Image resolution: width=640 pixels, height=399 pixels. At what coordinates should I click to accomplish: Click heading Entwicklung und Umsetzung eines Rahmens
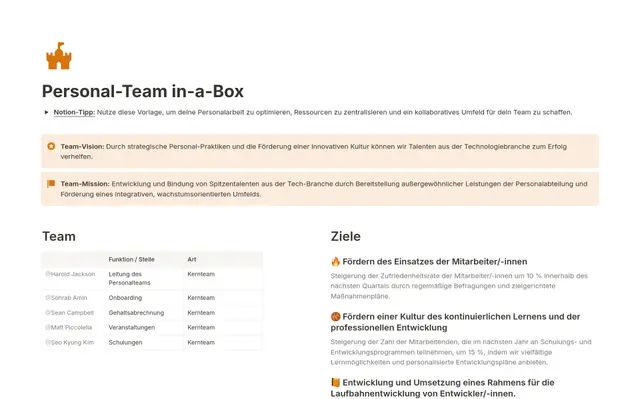tap(442, 388)
